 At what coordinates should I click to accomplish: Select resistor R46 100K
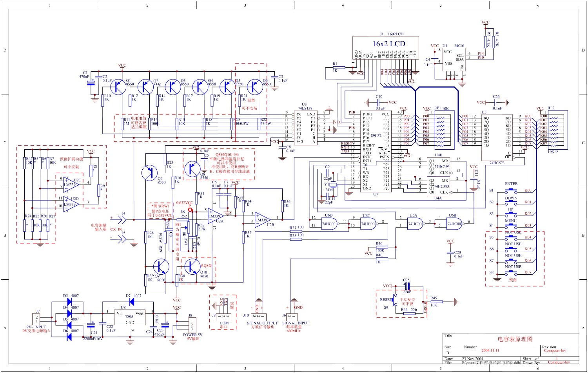click(381, 247)
